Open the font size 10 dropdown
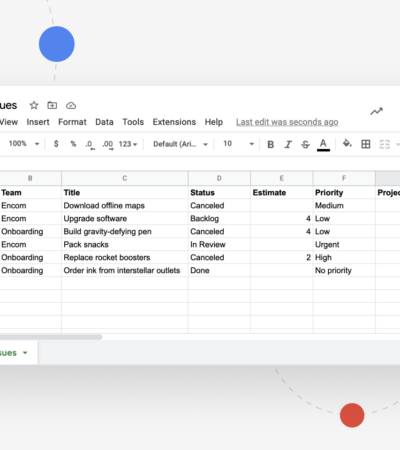This screenshot has width=400, height=450. (x=238, y=144)
